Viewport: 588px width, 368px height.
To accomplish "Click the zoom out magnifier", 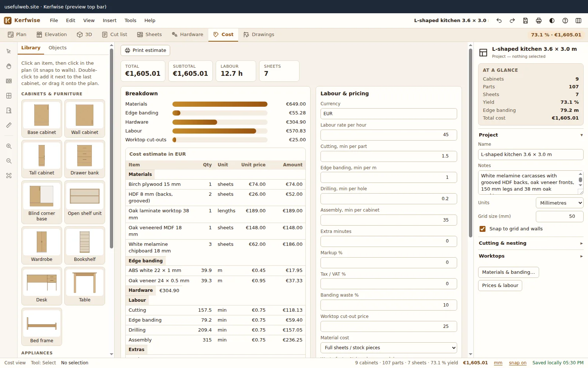I will click(x=9, y=161).
